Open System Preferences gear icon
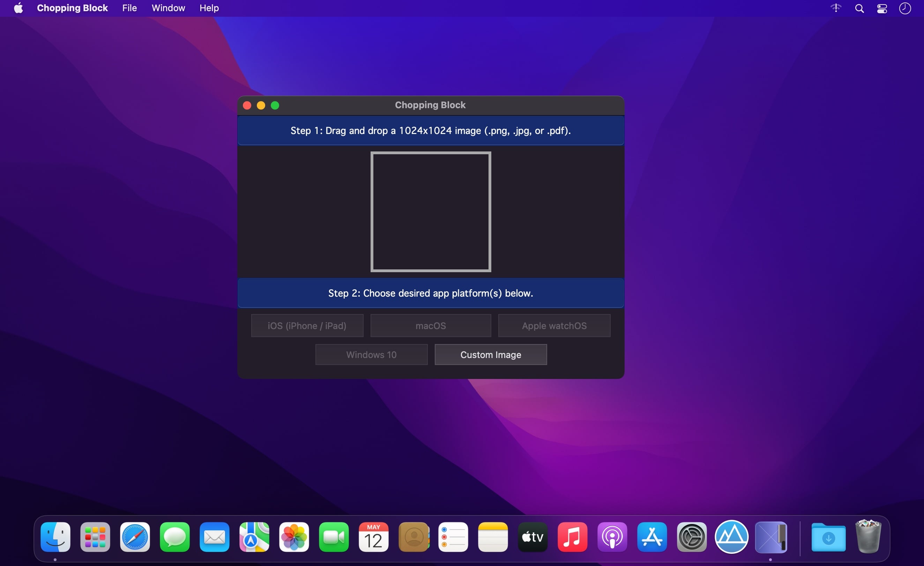 point(692,537)
